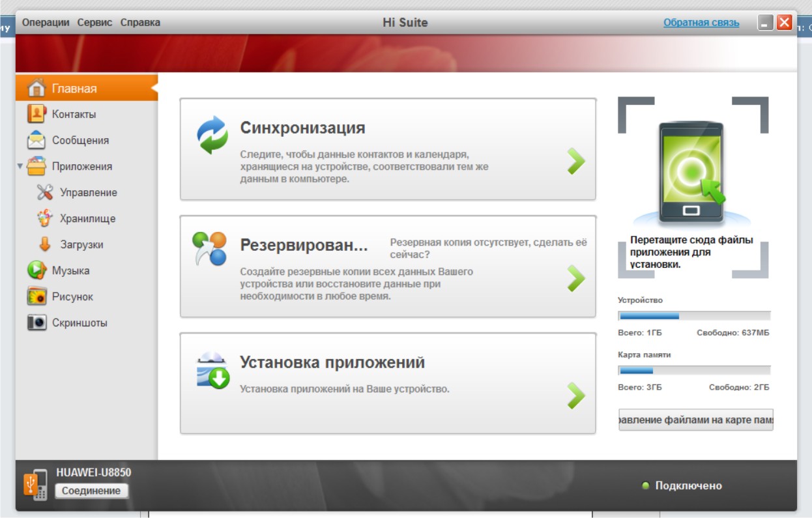Click the USB phone icon near HUAWEI-U8850
Screen dimensions: 812x518
click(x=36, y=485)
